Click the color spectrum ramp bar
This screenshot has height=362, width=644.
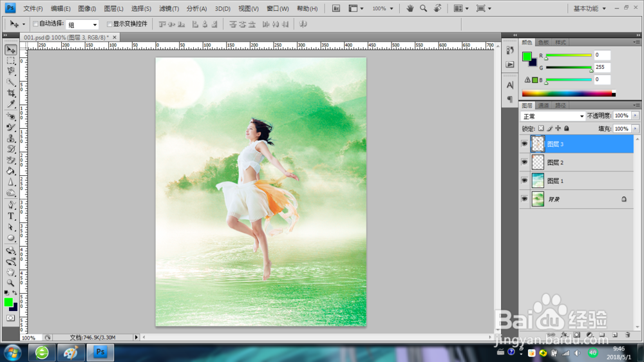point(569,93)
